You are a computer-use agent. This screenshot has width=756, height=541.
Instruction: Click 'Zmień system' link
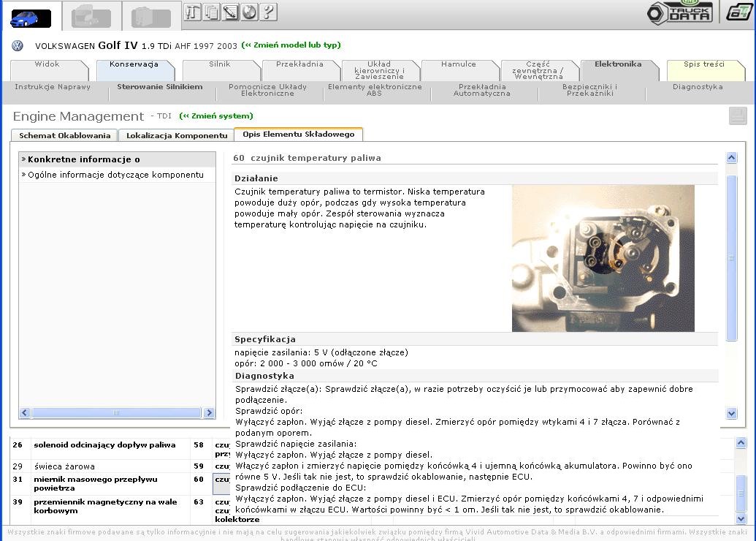216,116
